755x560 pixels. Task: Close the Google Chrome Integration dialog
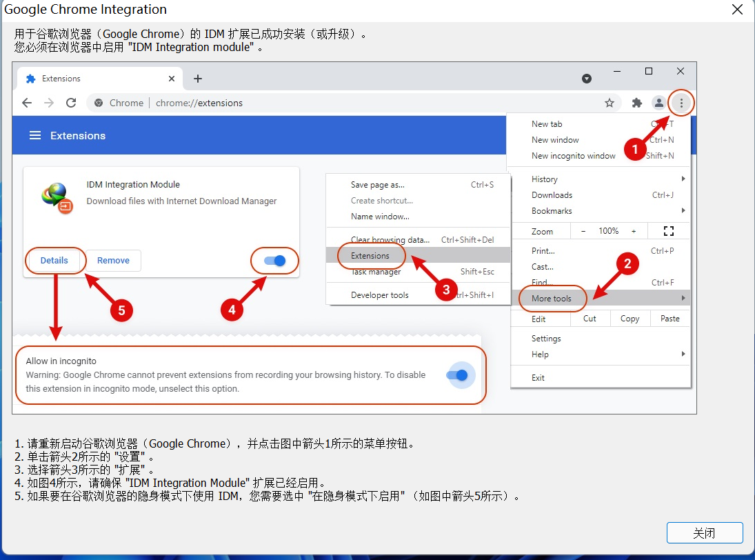(x=736, y=10)
